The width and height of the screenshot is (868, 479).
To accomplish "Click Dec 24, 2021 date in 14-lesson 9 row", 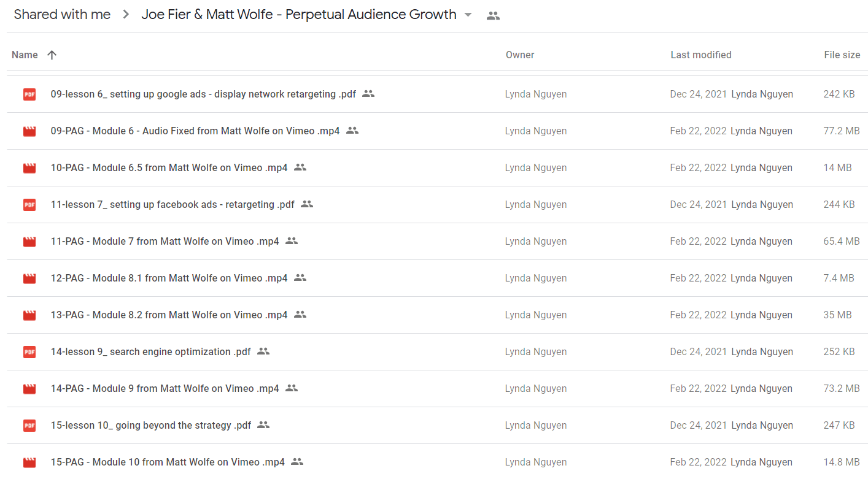I will tap(699, 352).
